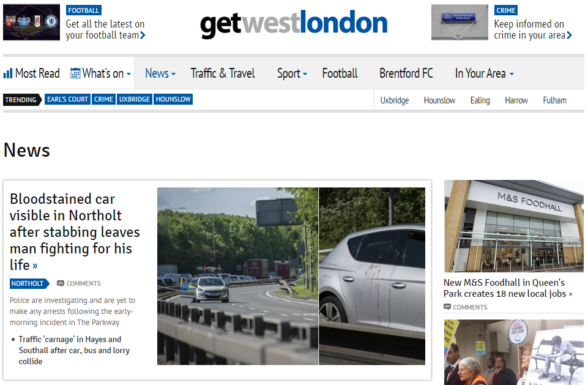Screen dimensions: 588x385
Task: Open the Brentford FC menu item
Action: [406, 73]
